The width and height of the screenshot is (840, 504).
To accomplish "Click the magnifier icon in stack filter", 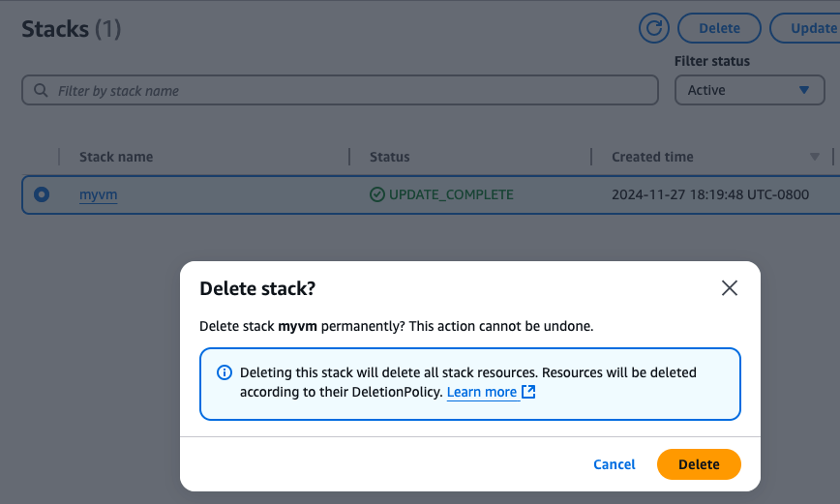I will (x=41, y=90).
